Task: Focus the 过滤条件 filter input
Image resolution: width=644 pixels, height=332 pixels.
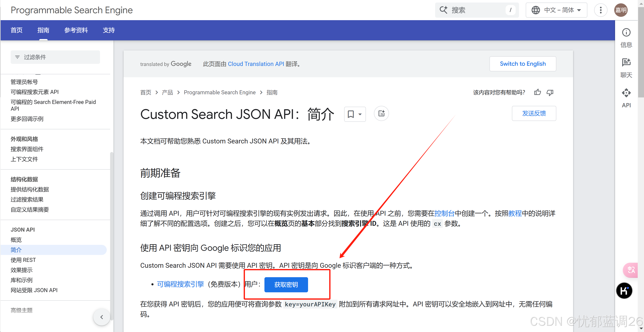Action: click(55, 57)
